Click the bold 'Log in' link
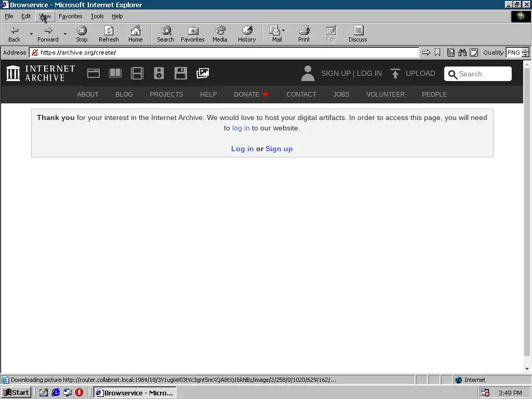Image resolution: width=532 pixels, height=399 pixels. coord(242,149)
